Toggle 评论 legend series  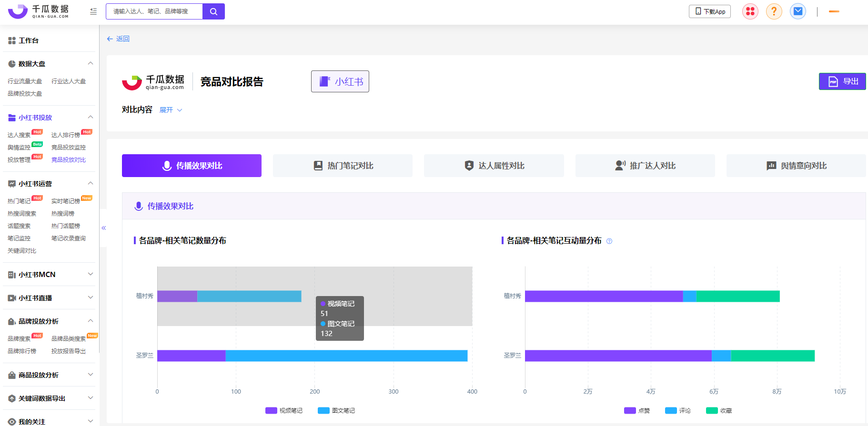click(x=678, y=410)
